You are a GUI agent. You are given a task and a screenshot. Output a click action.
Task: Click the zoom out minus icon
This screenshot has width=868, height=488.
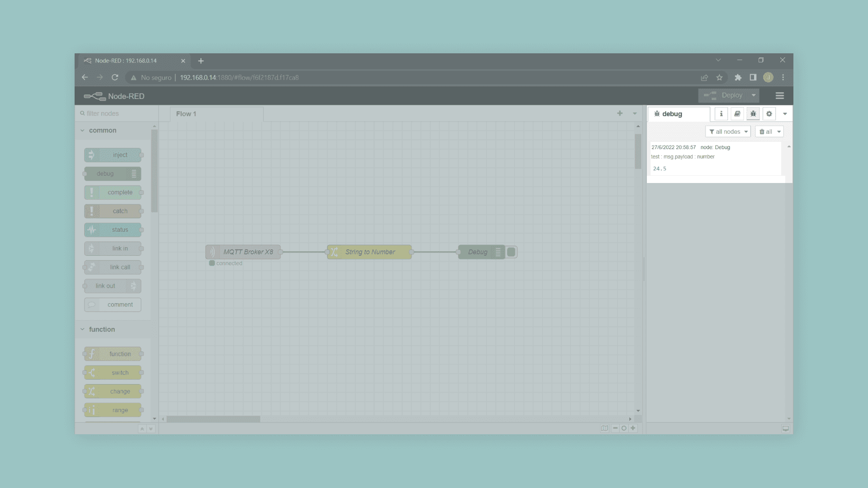(615, 428)
